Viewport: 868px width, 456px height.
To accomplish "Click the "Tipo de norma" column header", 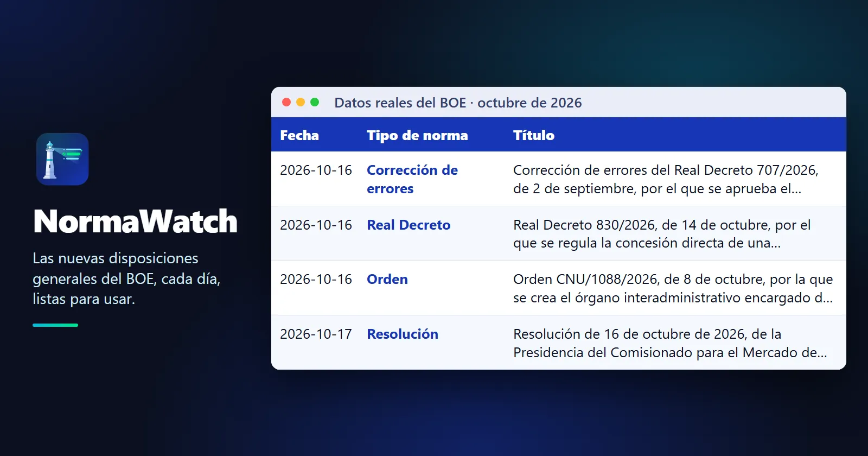I will pos(417,135).
